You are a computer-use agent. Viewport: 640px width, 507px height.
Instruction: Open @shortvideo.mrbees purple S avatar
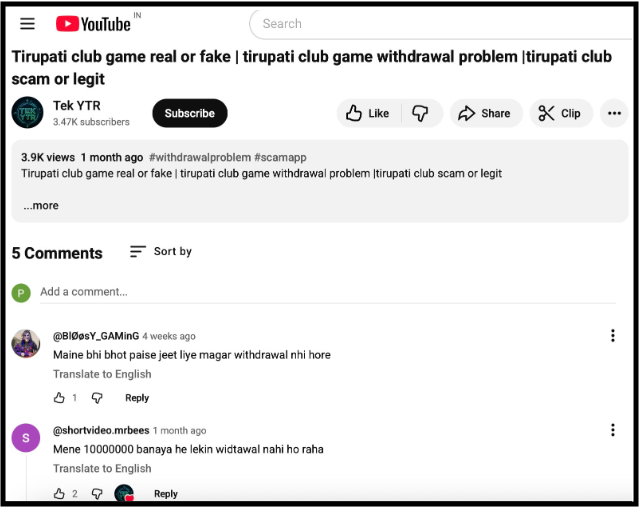[26, 438]
